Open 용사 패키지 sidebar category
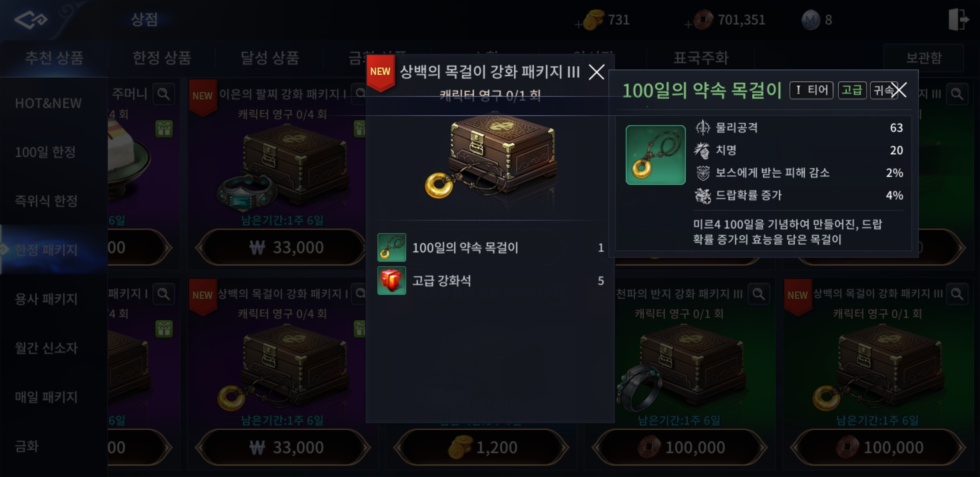980x477 pixels. click(x=46, y=299)
